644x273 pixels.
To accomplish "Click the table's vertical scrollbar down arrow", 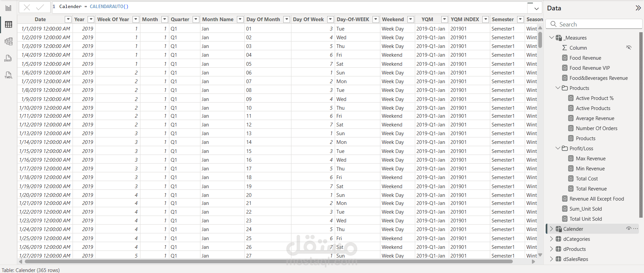I will click(540, 255).
